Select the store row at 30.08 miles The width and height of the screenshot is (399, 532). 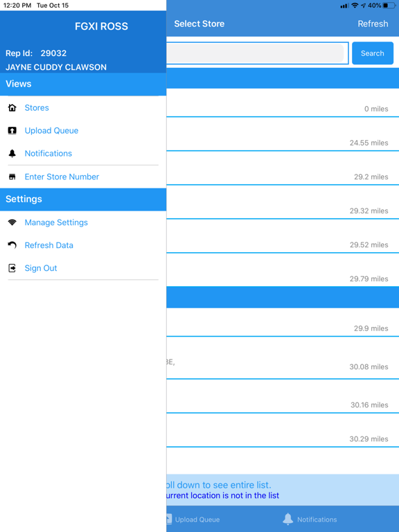[283, 358]
